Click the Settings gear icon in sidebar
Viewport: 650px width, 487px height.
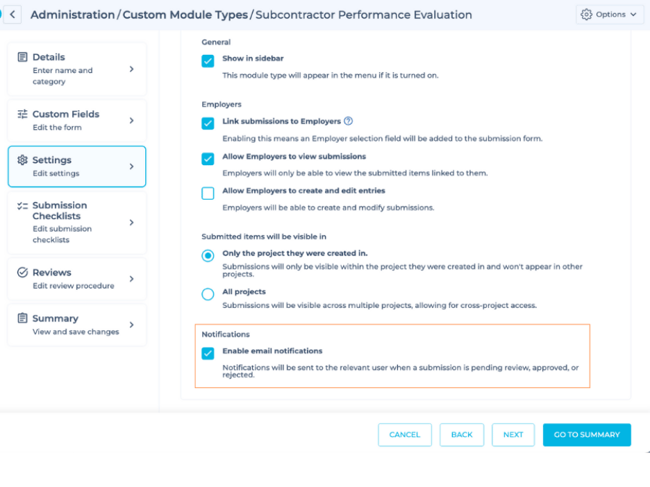pyautogui.click(x=22, y=160)
